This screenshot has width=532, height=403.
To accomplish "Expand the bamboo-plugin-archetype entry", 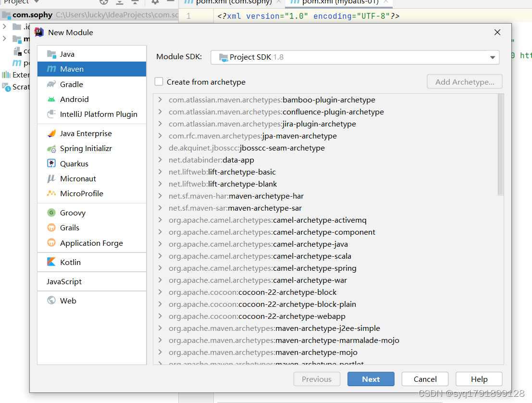I will tap(160, 100).
